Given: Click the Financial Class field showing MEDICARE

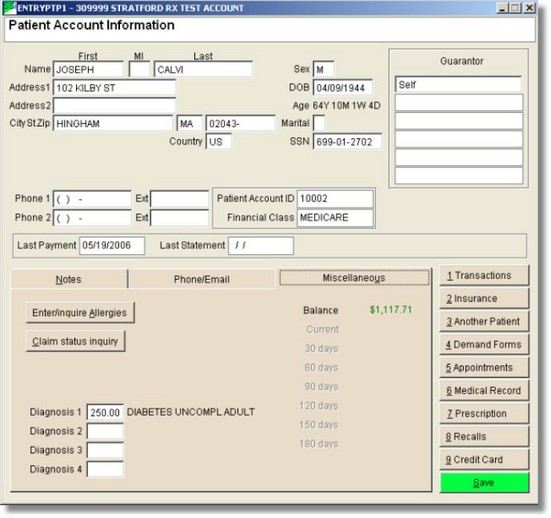Looking at the screenshot, I should tap(335, 218).
